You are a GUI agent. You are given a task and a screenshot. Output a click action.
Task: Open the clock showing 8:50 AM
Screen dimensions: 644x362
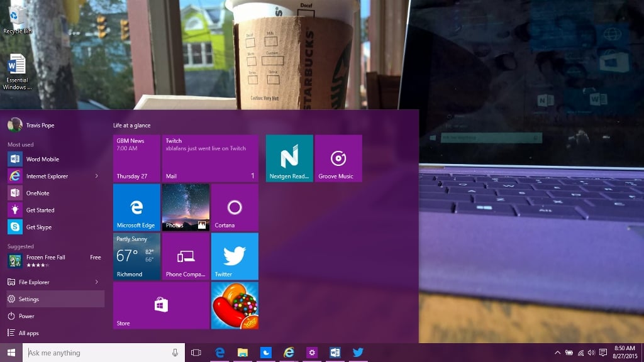coord(625,353)
